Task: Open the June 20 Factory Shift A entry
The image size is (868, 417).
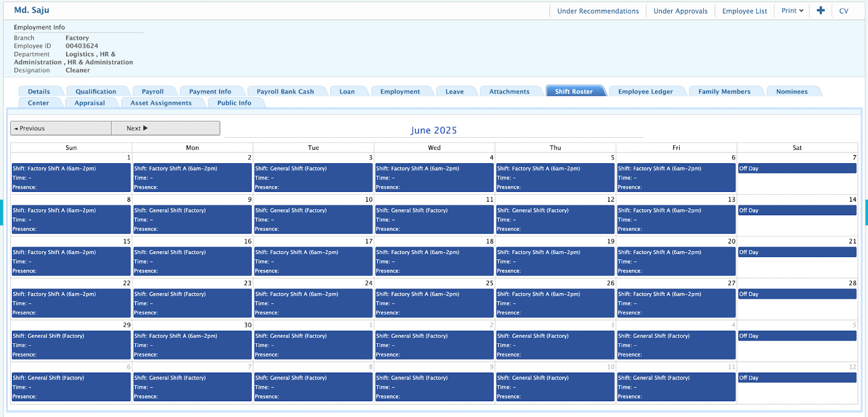Action: [676, 261]
